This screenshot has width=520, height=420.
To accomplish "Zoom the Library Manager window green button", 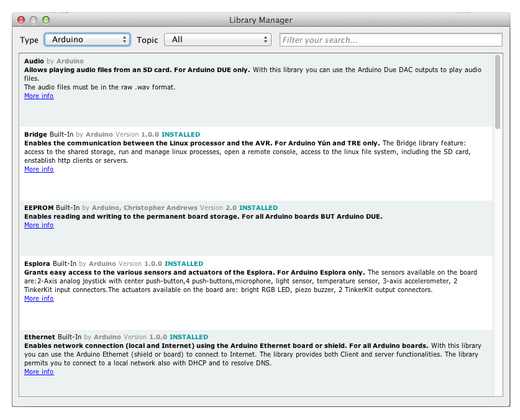I will point(46,20).
